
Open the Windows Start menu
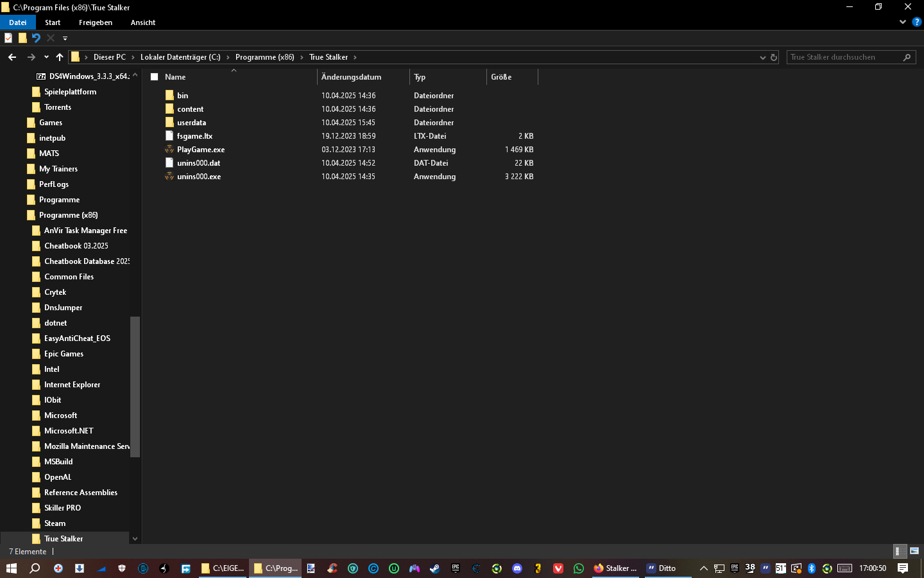pos(12,568)
